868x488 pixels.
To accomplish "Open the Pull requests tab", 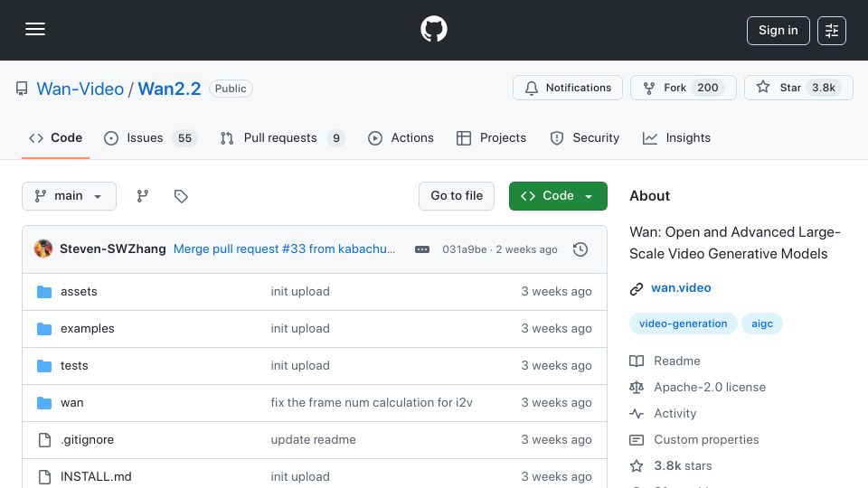I will 282,137.
